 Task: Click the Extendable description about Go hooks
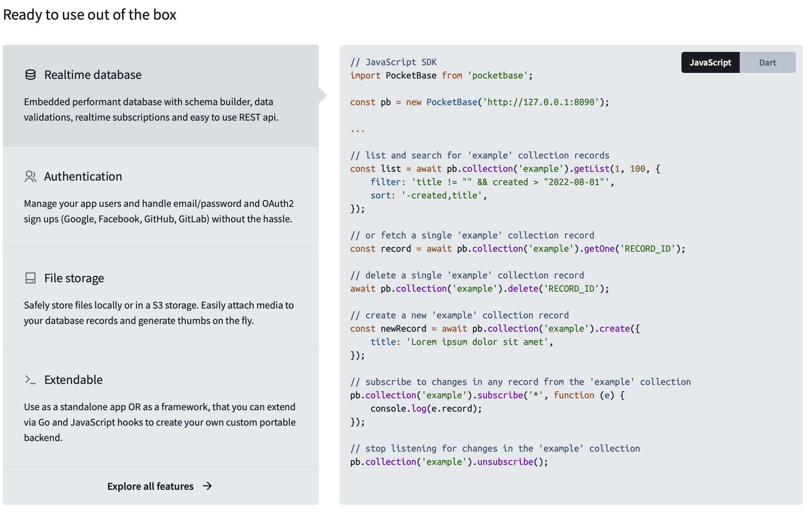[160, 422]
